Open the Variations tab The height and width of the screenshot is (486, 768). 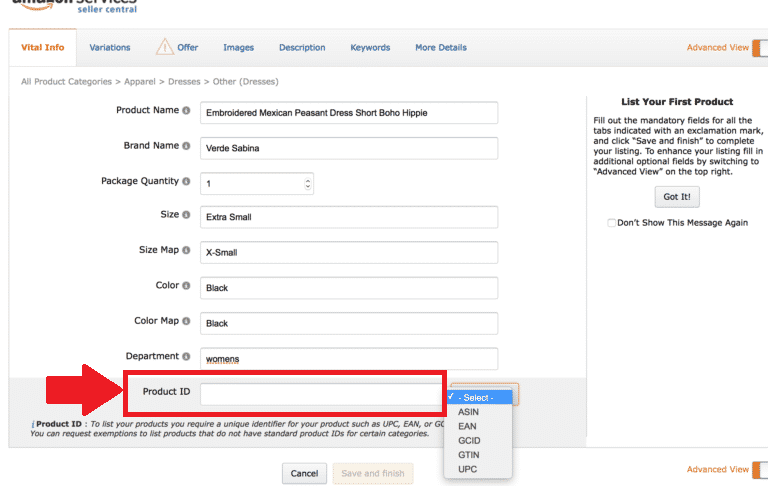pos(110,47)
